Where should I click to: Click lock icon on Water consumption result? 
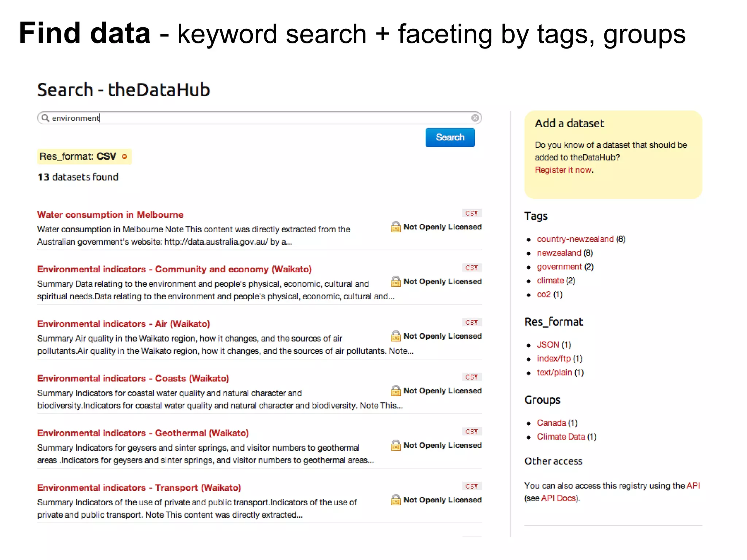[395, 227]
